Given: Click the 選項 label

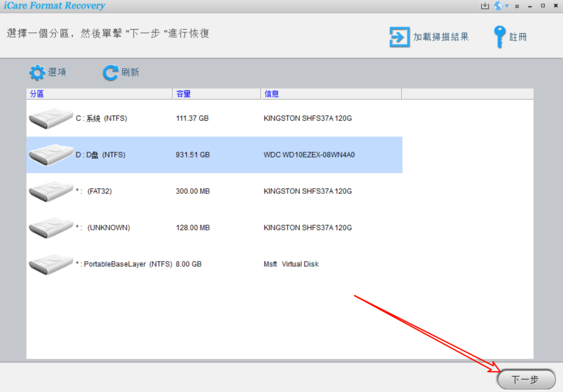Looking at the screenshot, I should pyautogui.click(x=57, y=72).
